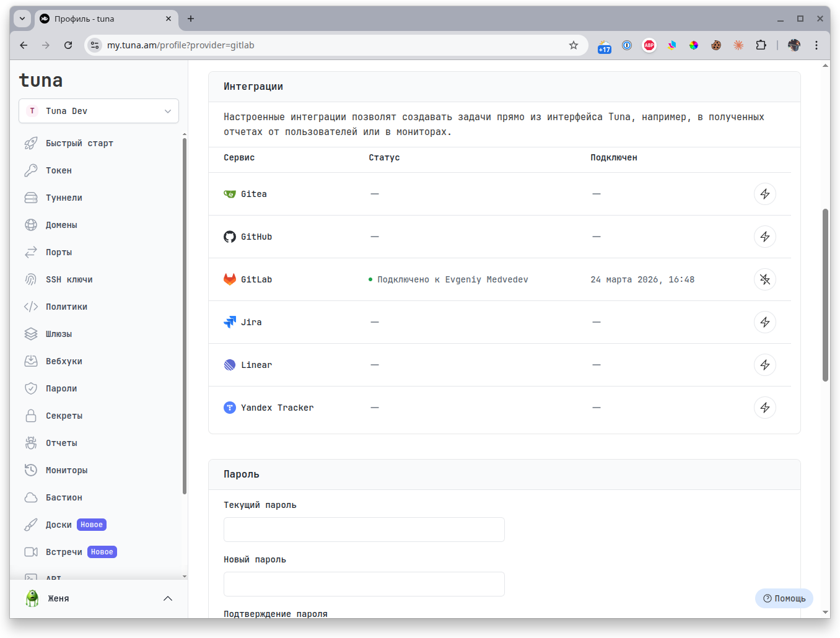
Task: Open the Tuna Dev workspace dropdown
Action: [99, 111]
